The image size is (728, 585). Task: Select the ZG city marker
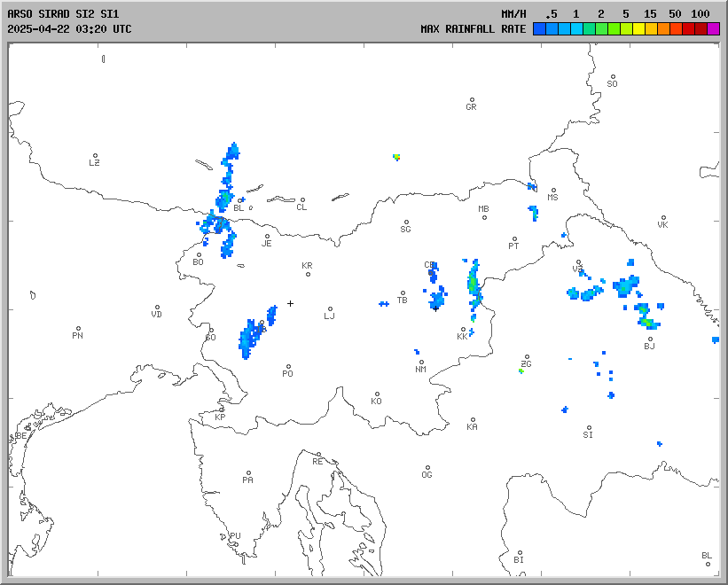(x=527, y=357)
